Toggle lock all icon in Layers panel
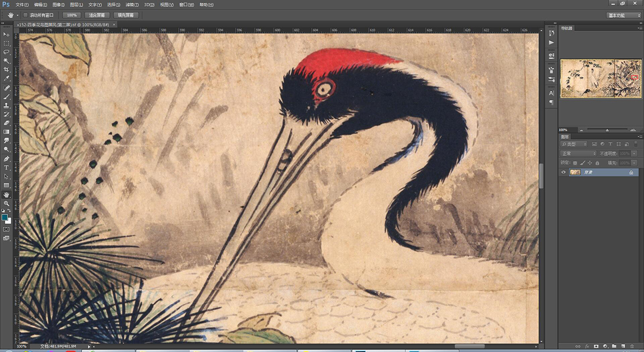Viewport: 644px width, 352px height. 596,162
